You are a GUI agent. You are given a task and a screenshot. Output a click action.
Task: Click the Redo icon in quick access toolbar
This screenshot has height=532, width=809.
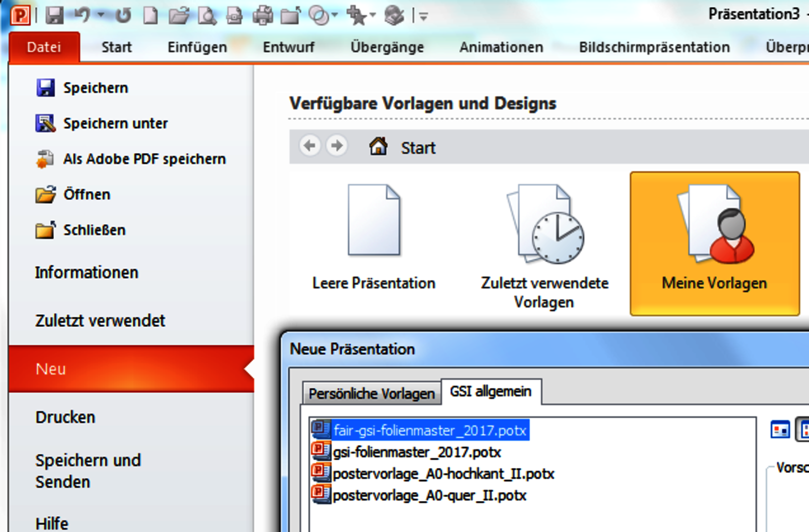[x=123, y=15]
